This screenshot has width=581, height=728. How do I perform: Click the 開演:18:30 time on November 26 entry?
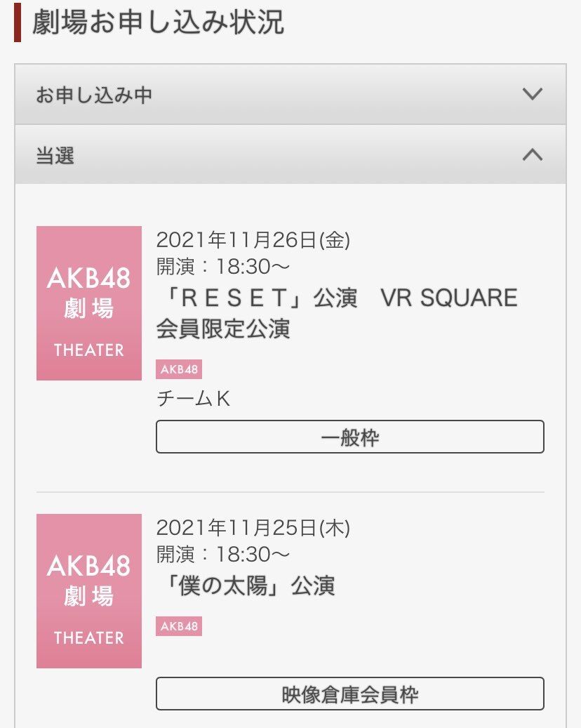223,267
